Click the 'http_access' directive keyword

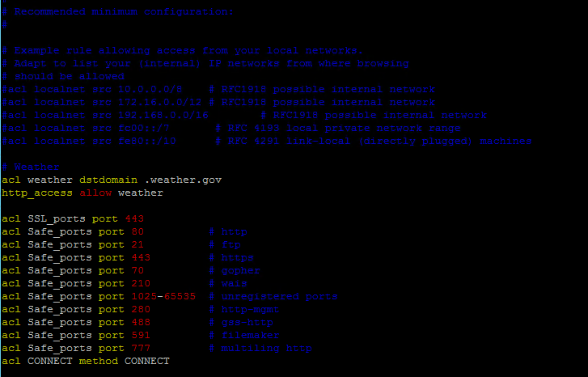pyautogui.click(x=37, y=193)
